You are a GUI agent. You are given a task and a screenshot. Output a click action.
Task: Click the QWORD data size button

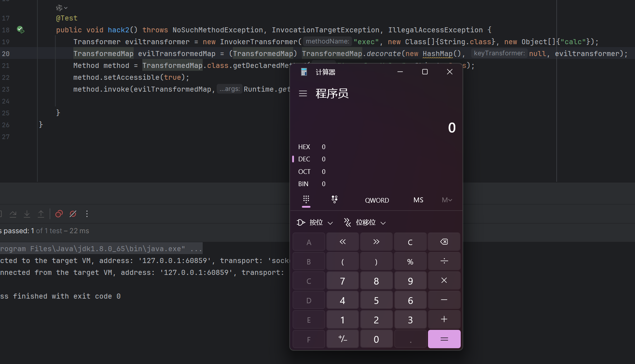click(377, 200)
